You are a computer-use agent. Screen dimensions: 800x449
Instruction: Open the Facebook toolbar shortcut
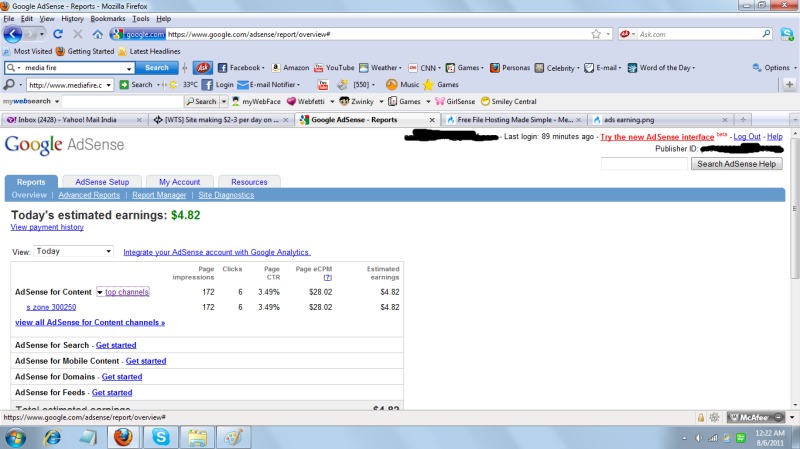[241, 67]
